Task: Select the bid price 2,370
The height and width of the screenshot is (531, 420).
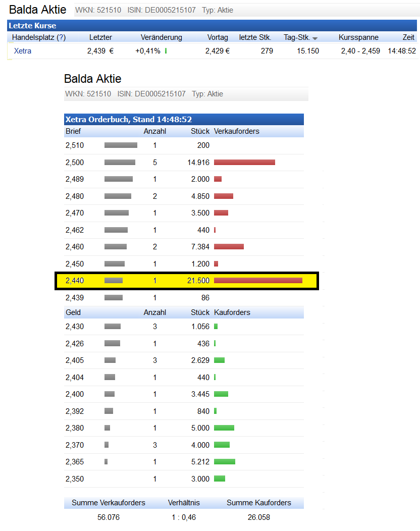Action: point(75,445)
